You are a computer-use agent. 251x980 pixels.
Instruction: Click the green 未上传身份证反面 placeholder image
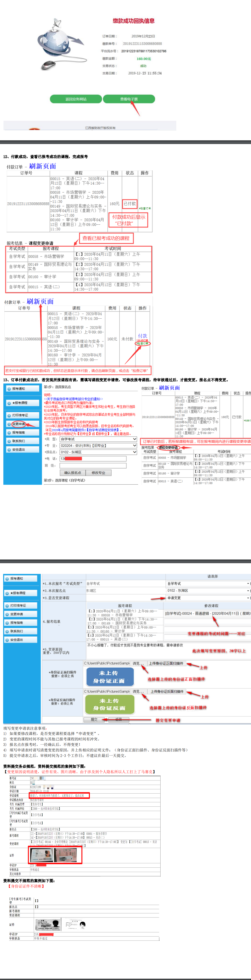pos(110,704)
